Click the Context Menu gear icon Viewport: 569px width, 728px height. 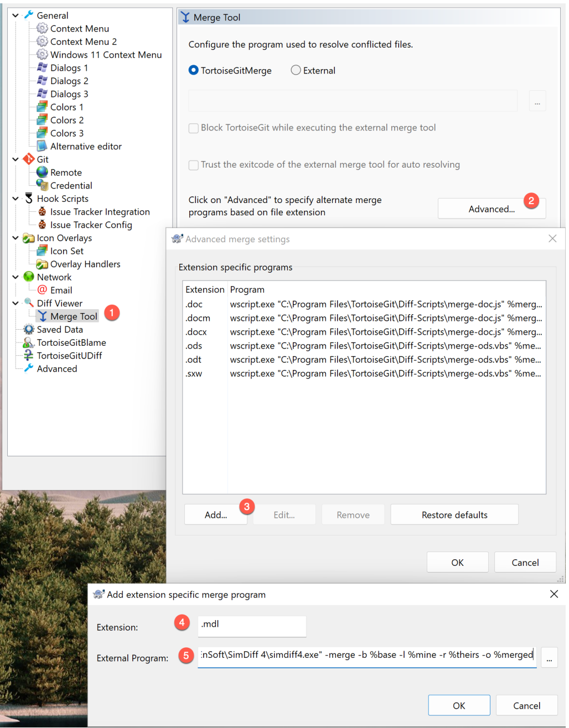point(42,28)
